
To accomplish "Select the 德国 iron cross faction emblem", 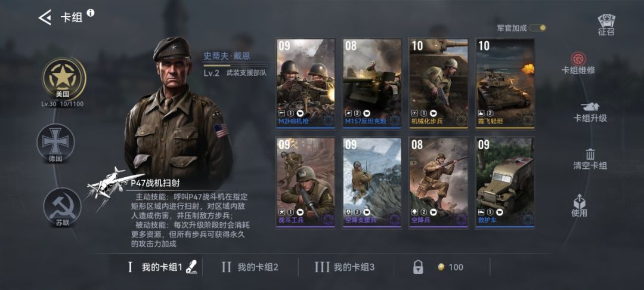I will pos(55,143).
